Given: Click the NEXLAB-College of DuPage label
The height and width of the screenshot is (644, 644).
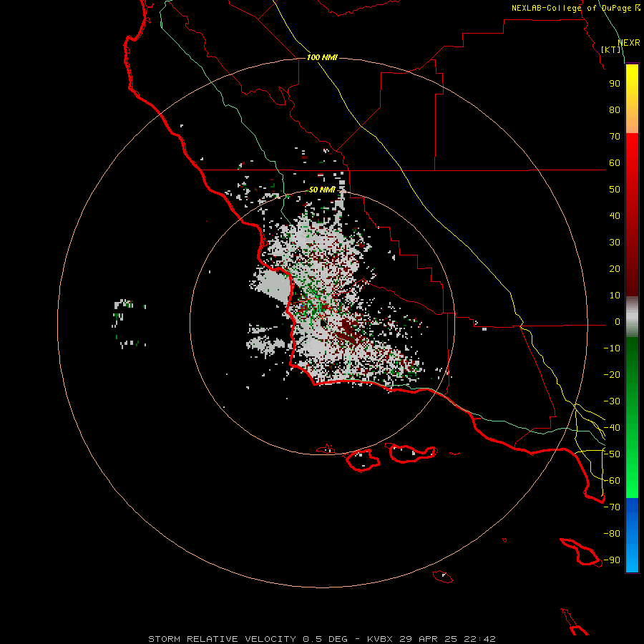Looking at the screenshot, I should 575,8.
